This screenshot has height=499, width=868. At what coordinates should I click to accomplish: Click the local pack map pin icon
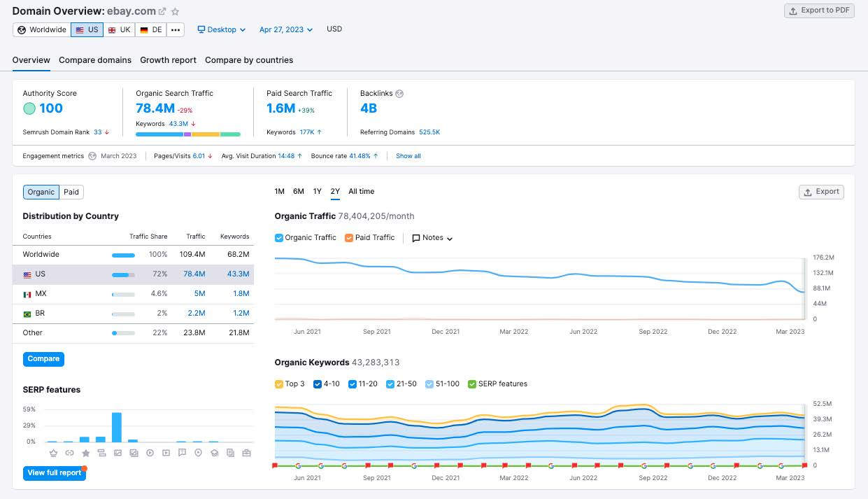198,453
